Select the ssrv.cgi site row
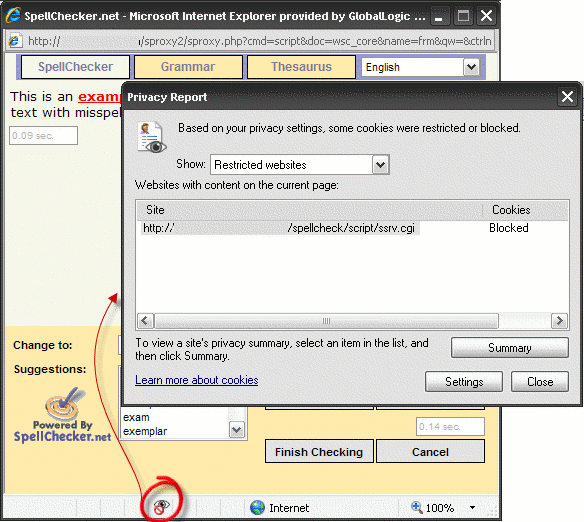584x522 pixels. (279, 228)
